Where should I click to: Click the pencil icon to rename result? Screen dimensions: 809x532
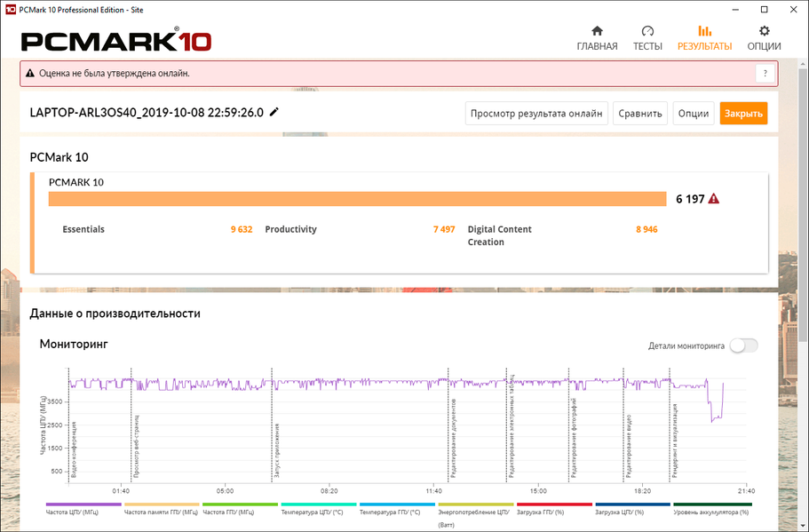click(x=274, y=112)
